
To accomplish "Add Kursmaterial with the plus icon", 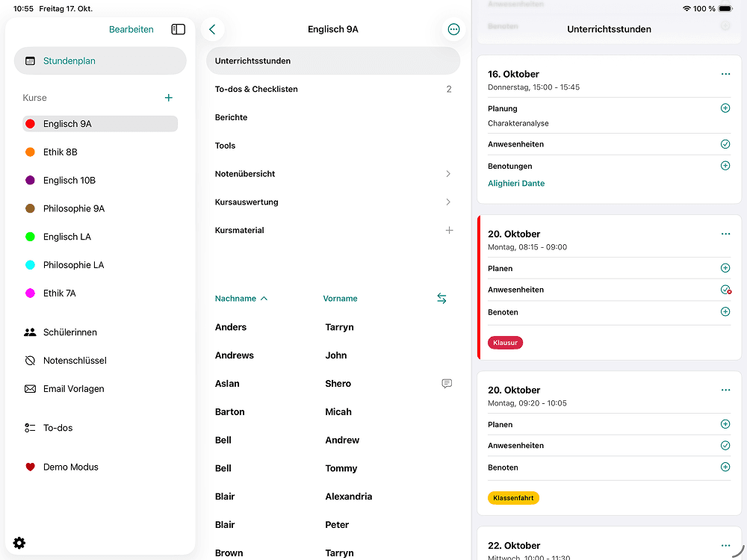I will click(x=449, y=231).
